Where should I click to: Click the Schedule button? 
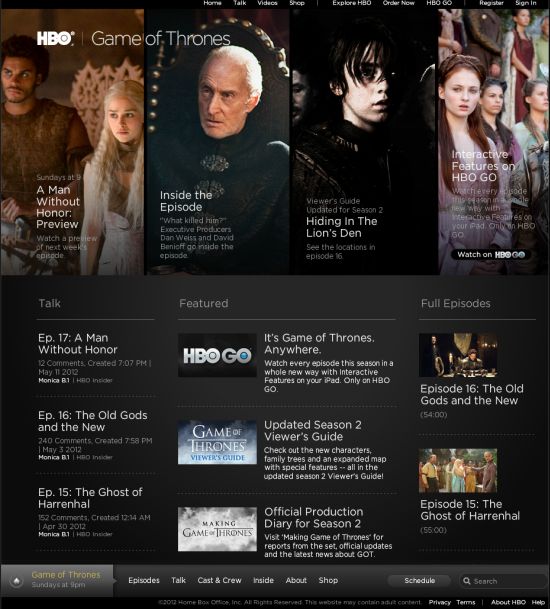point(419,581)
